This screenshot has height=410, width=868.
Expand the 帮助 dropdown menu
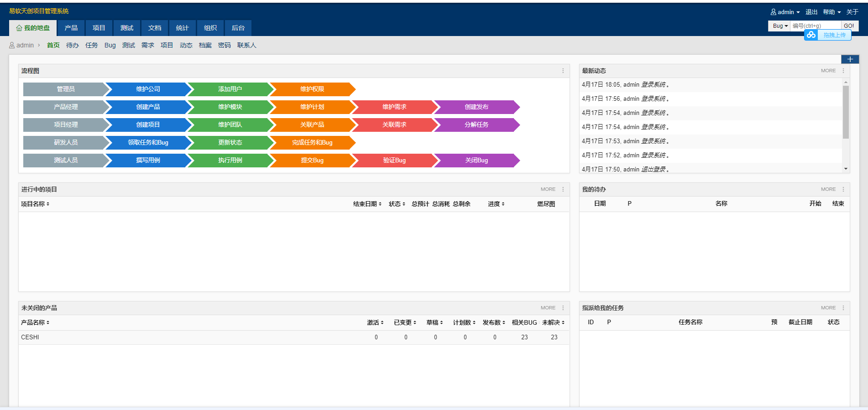coord(832,12)
